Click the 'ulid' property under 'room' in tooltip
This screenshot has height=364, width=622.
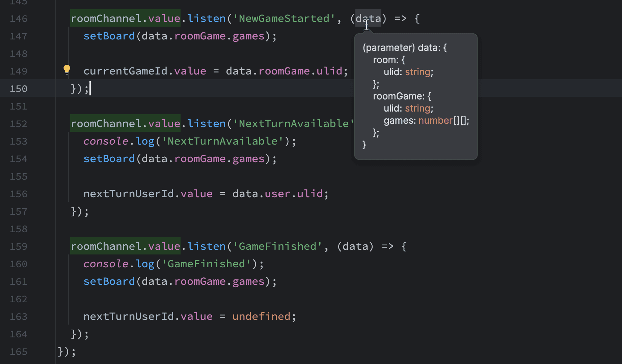click(x=393, y=72)
